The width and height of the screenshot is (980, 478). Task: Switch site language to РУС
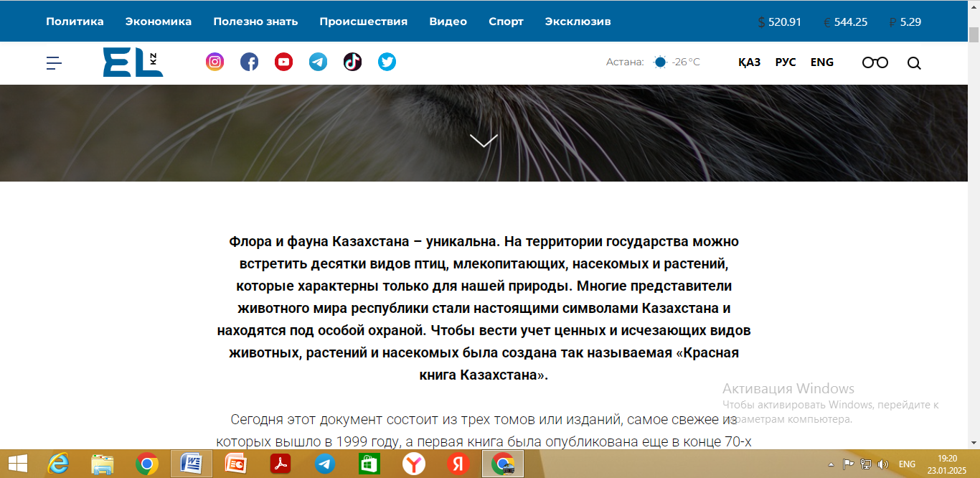[x=786, y=62]
